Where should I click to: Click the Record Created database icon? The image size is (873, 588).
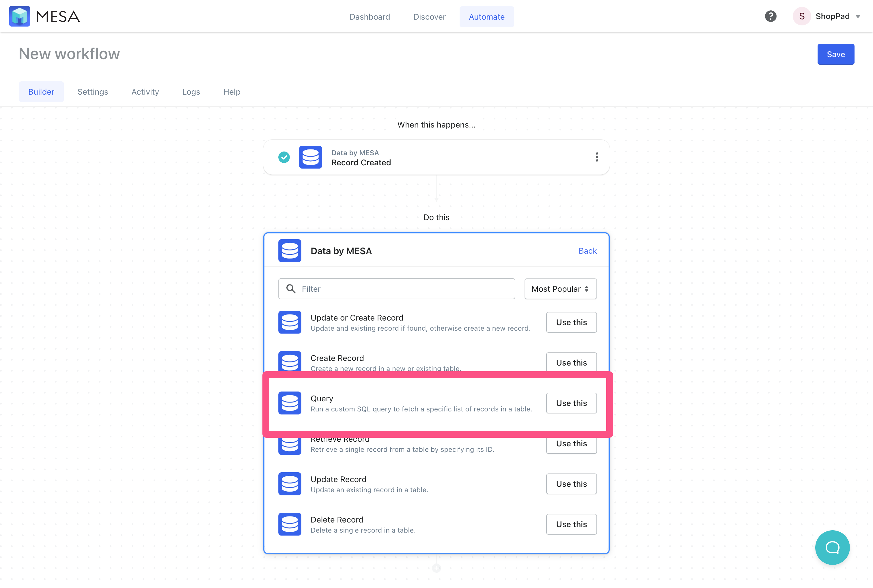tap(310, 157)
